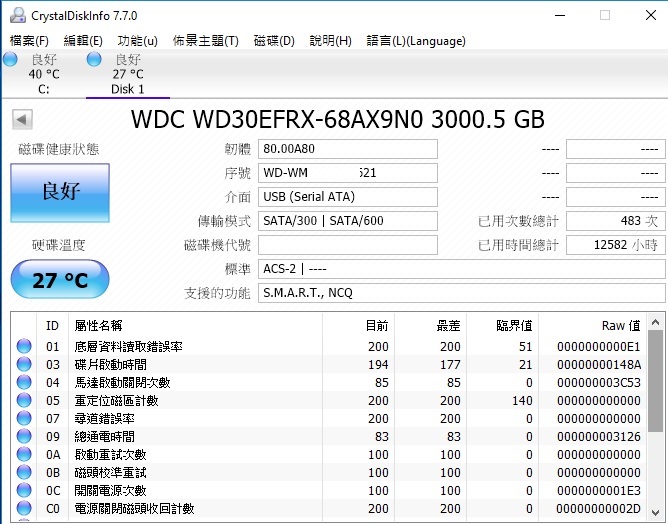Open the 功能(u) menu
Viewport: 668px width, 524px height.
(138, 41)
